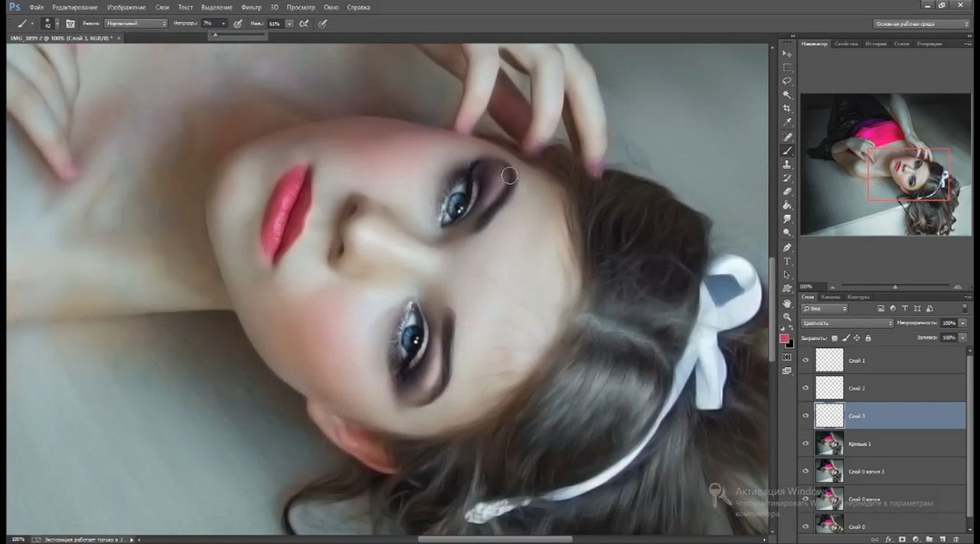
Task: Select the Eyedropper tool
Action: tap(787, 122)
